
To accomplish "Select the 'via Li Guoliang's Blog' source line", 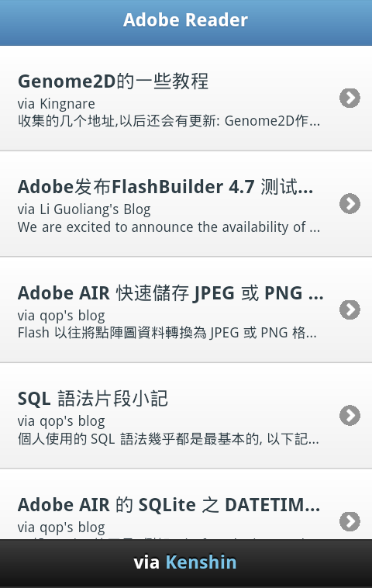I will tap(84, 209).
